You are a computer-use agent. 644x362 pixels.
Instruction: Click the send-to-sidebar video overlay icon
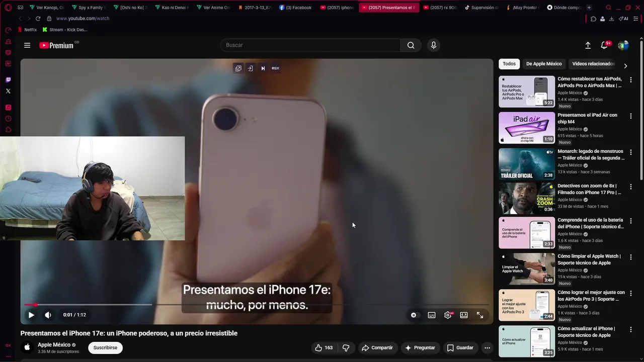click(x=250, y=68)
